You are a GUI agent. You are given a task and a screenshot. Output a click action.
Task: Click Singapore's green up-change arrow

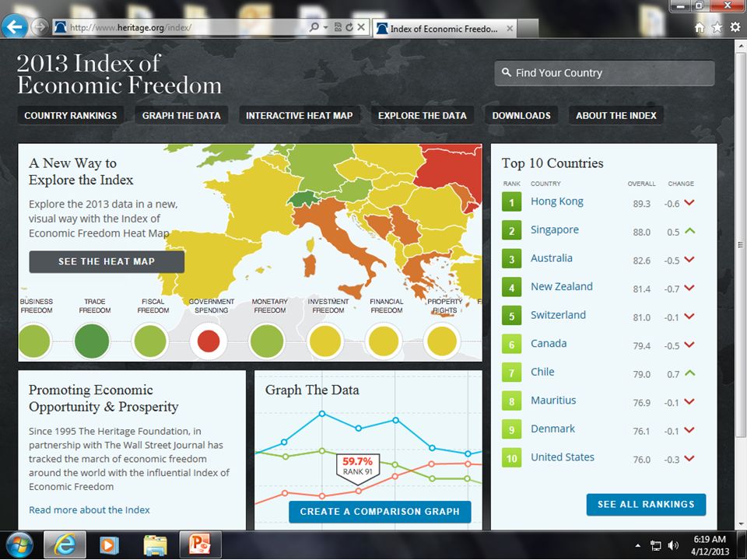(689, 231)
